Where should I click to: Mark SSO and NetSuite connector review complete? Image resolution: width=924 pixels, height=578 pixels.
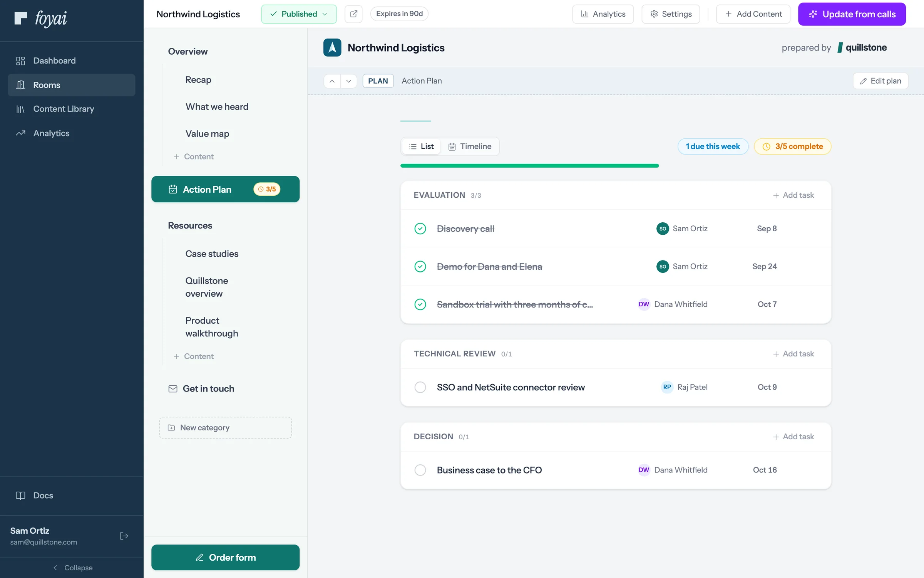420,387
